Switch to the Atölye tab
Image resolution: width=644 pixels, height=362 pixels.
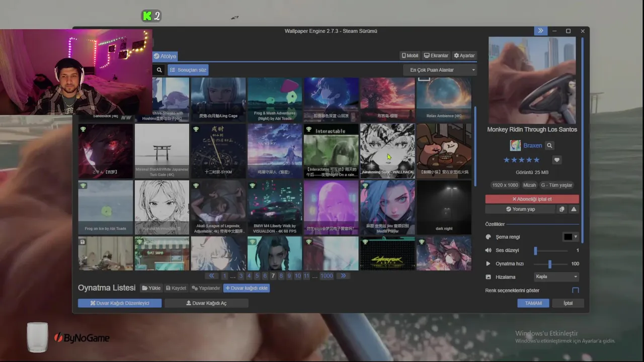[x=165, y=56]
